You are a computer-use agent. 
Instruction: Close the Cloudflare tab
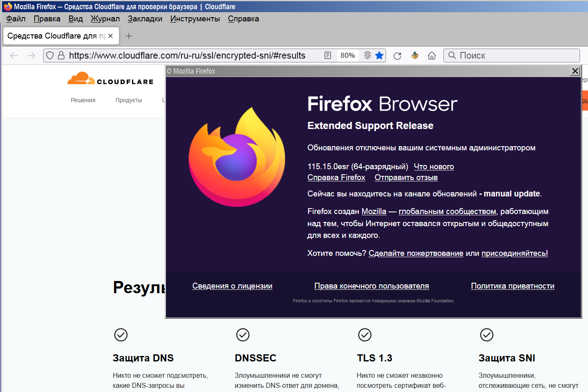tap(110, 36)
